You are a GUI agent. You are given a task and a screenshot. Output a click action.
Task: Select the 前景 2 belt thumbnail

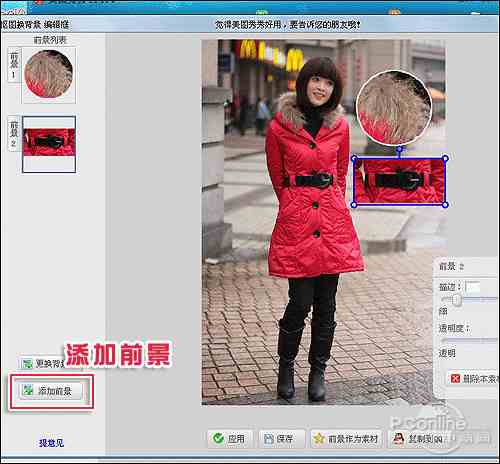[49, 144]
